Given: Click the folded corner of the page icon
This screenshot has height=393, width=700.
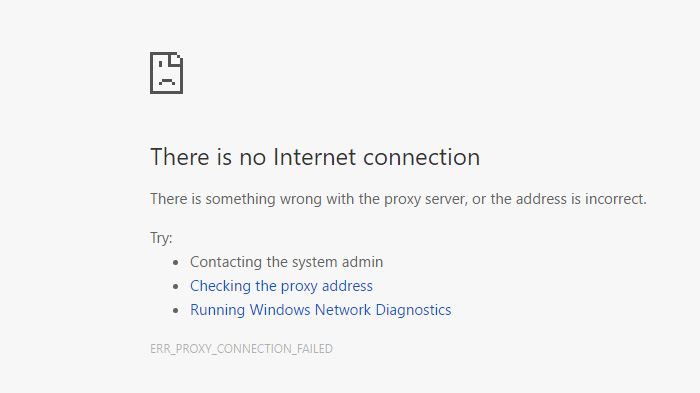Looking at the screenshot, I should (176, 59).
